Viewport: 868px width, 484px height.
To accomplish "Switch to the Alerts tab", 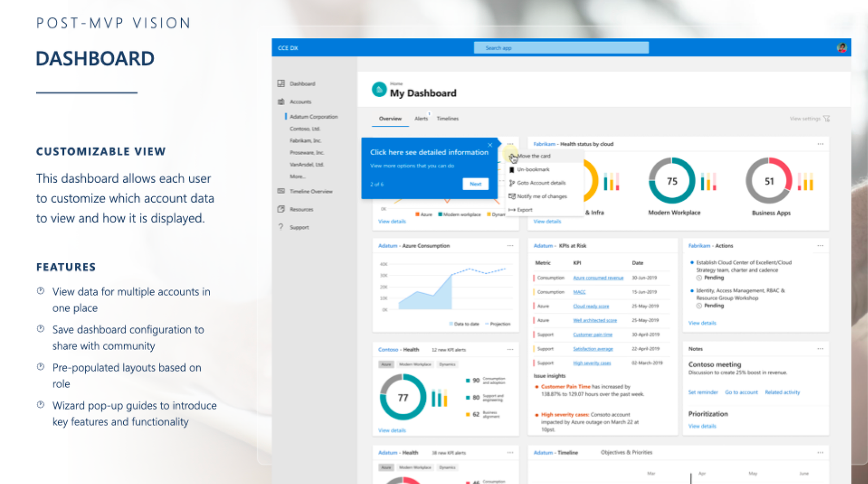I will (x=421, y=119).
